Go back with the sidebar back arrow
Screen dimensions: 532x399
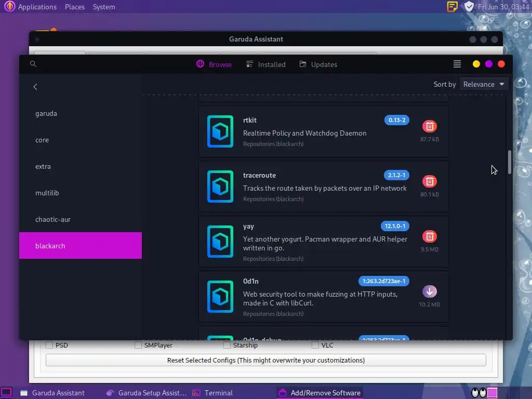pos(35,87)
